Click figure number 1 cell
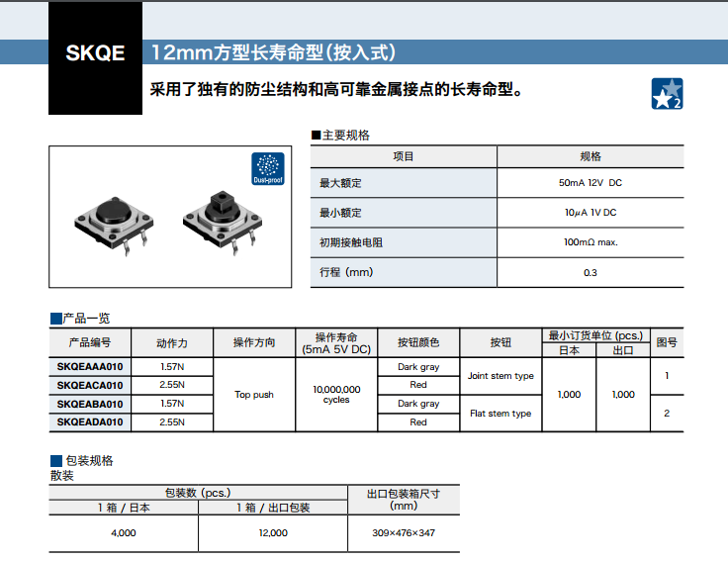This screenshot has height=561, width=728. tap(667, 376)
